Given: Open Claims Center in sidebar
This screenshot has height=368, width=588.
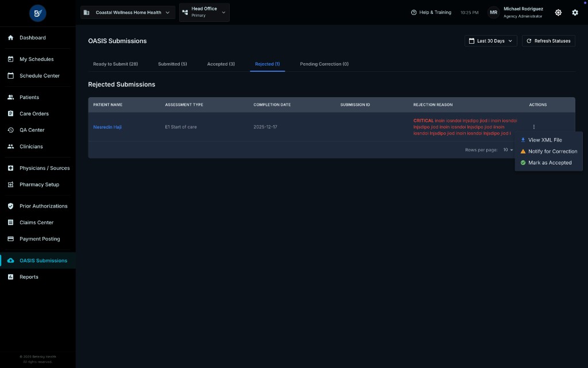Looking at the screenshot, I should click(x=38, y=223).
